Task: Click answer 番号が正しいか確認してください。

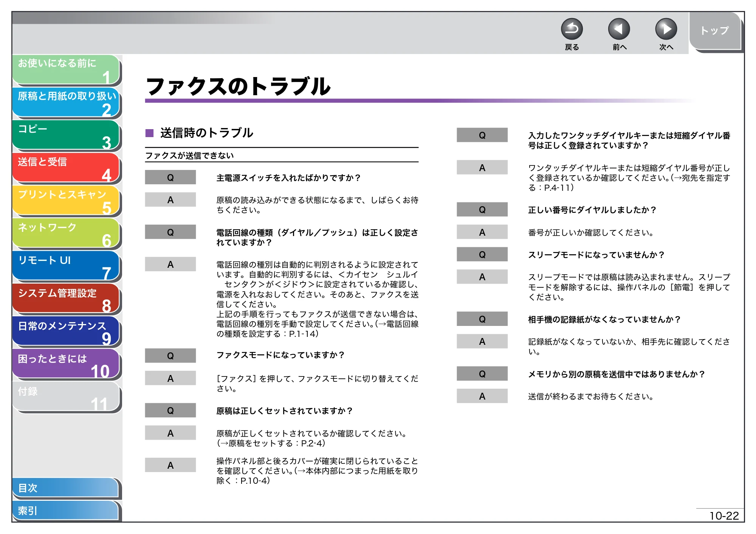Action: click(x=591, y=233)
